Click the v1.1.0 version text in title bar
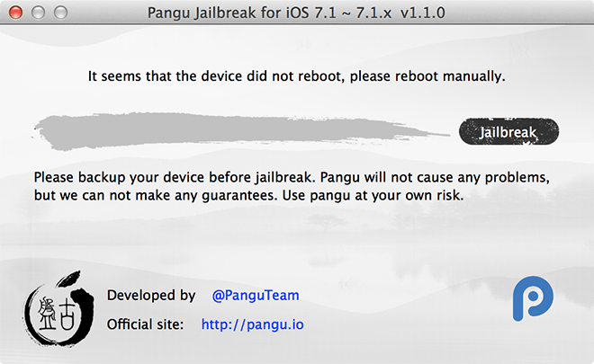The image size is (594, 364). [x=423, y=13]
